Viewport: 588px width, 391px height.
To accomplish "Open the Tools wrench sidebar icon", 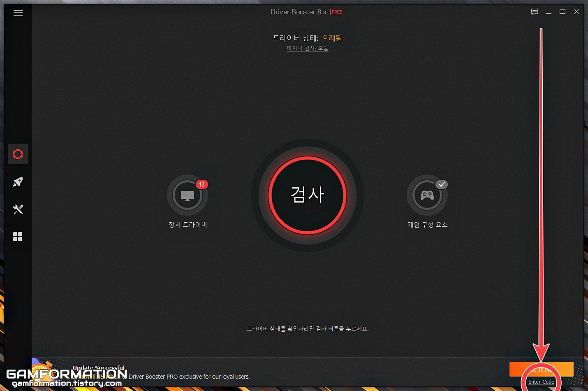I will pyautogui.click(x=18, y=209).
